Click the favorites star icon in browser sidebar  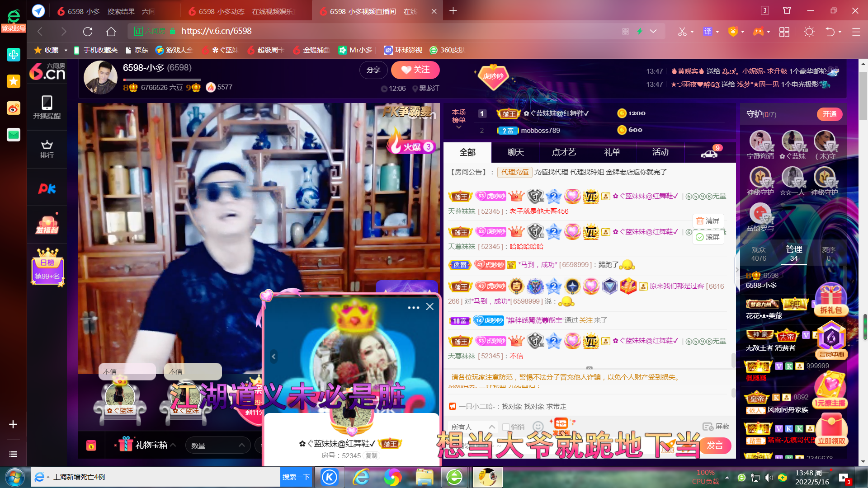[14, 81]
